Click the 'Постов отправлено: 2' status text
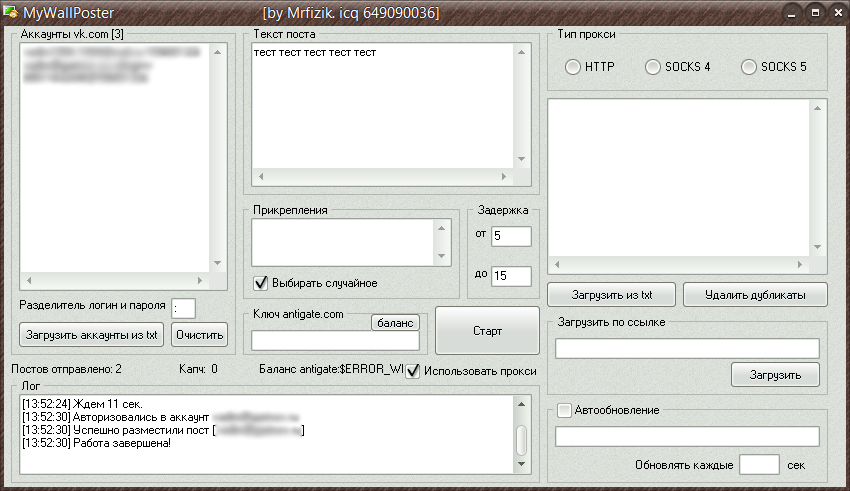This screenshot has width=850, height=491. (66, 369)
